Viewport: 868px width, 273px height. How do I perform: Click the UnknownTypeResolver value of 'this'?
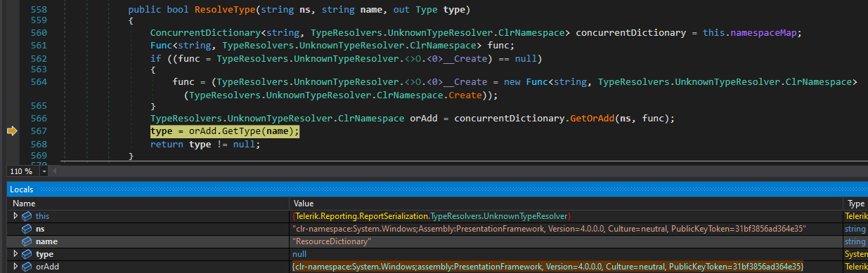432,217
